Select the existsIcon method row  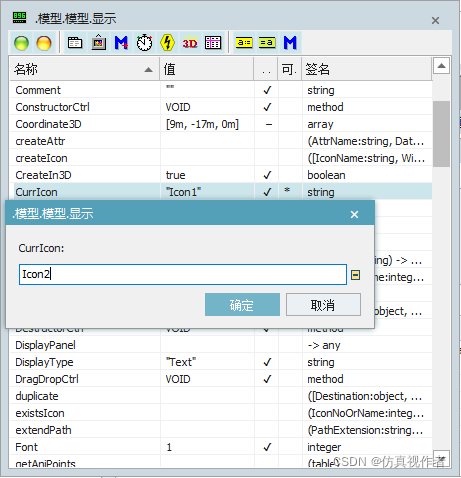221,413
